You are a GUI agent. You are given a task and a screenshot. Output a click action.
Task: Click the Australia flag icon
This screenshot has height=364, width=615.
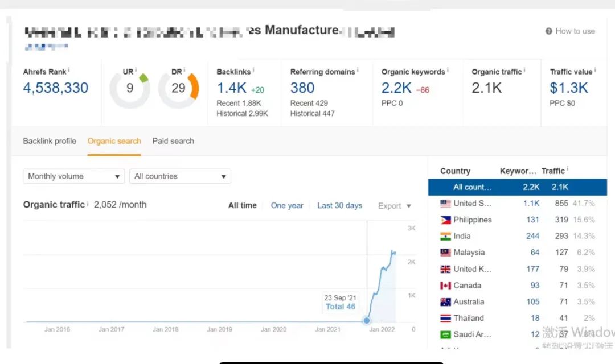(445, 302)
